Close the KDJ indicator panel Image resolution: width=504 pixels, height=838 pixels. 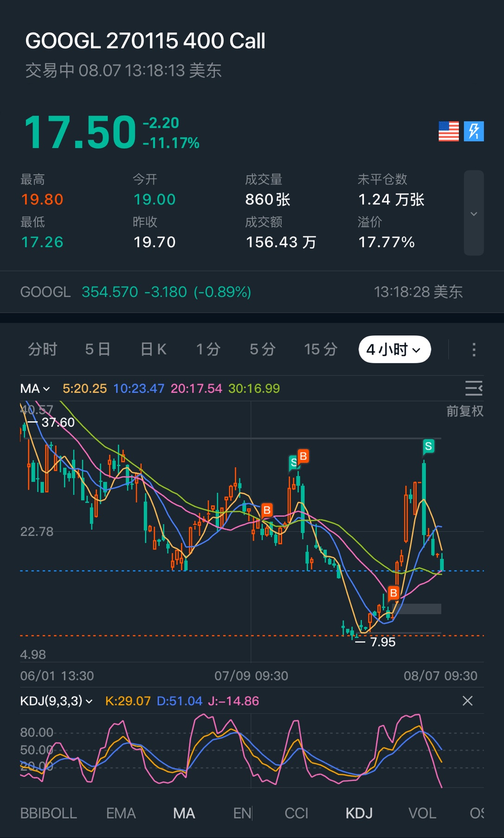468,701
